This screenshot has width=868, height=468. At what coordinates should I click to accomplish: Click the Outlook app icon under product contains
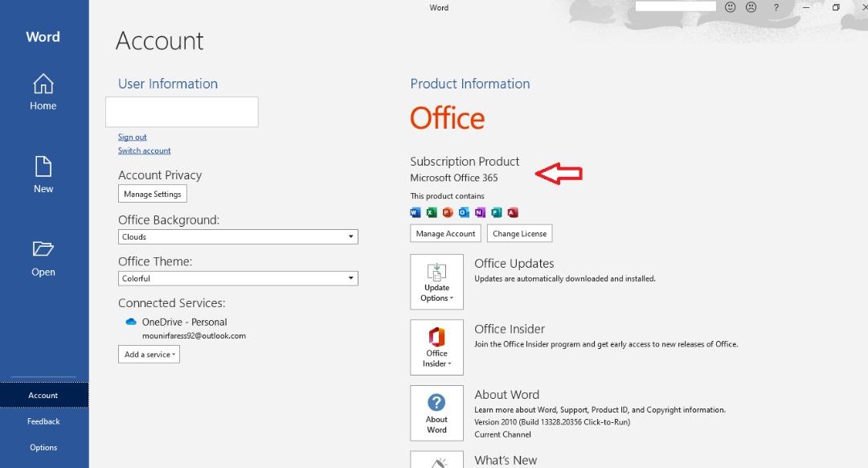(x=464, y=212)
